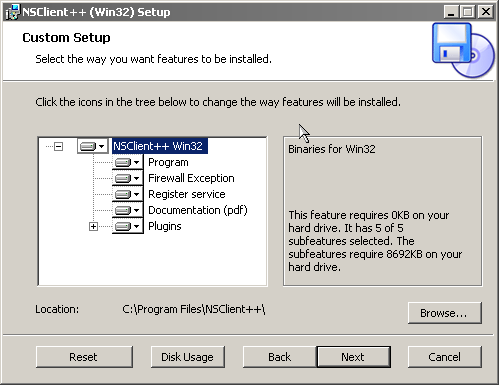
Task: Select the Register service feature label
Action: click(187, 194)
